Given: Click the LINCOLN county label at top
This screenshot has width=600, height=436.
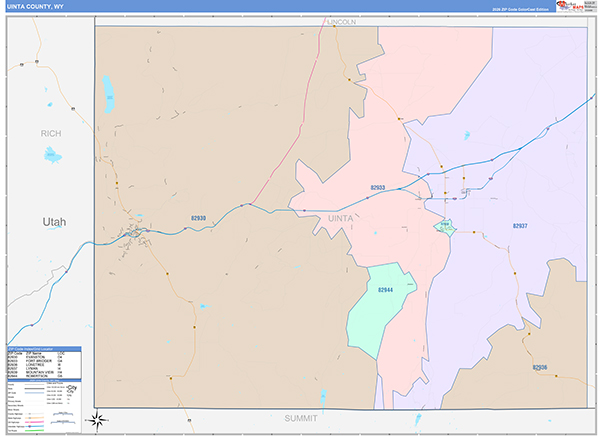Looking at the screenshot, I should pos(342,22).
